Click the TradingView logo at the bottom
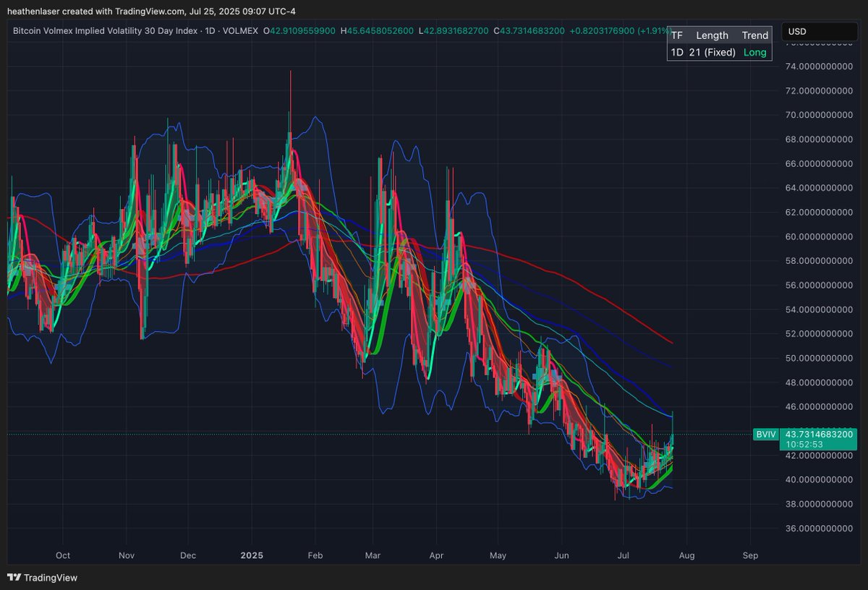The image size is (868, 590). point(42,578)
